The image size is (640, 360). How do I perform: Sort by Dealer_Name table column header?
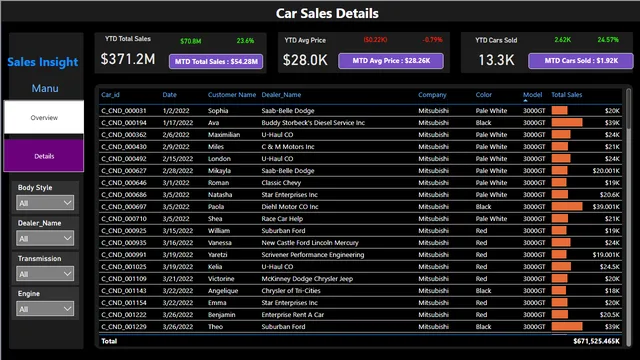(281, 95)
